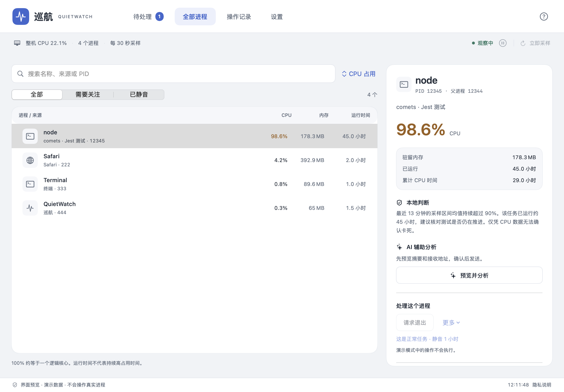Focus the 搜索名称、来源或 PID search field
This screenshot has width=564, height=392.
click(173, 74)
